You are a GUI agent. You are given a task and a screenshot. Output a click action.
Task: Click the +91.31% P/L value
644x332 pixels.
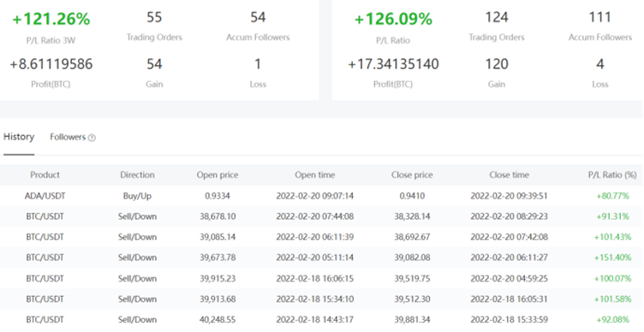[612, 216]
